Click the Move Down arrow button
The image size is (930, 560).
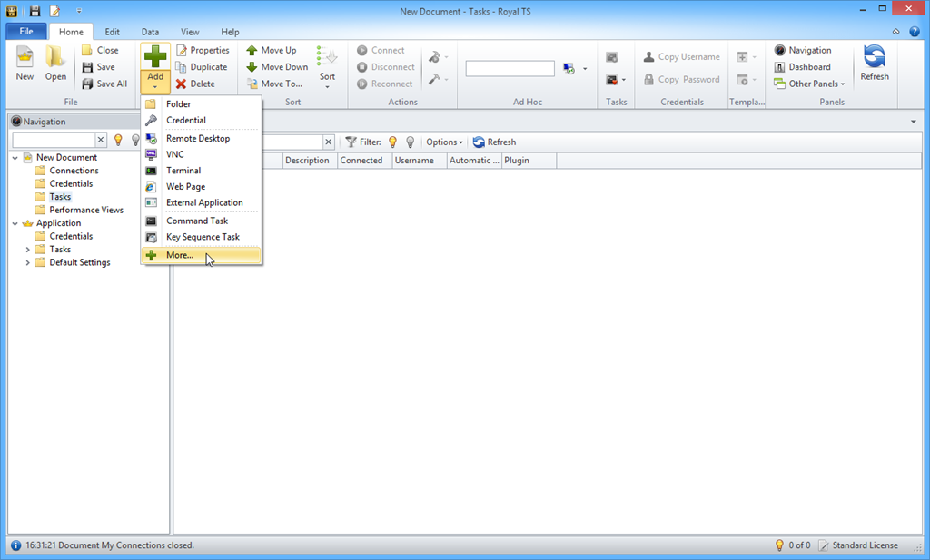(x=277, y=67)
